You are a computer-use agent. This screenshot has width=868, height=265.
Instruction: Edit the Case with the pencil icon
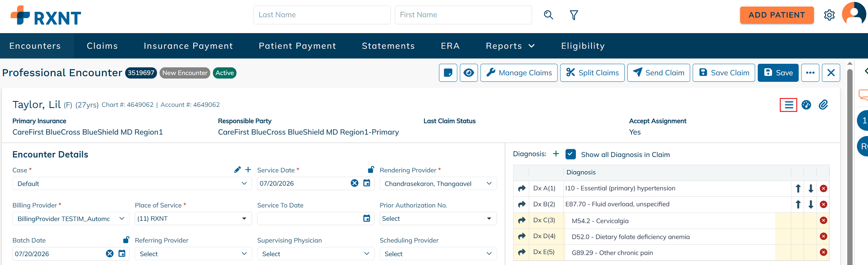coord(237,170)
